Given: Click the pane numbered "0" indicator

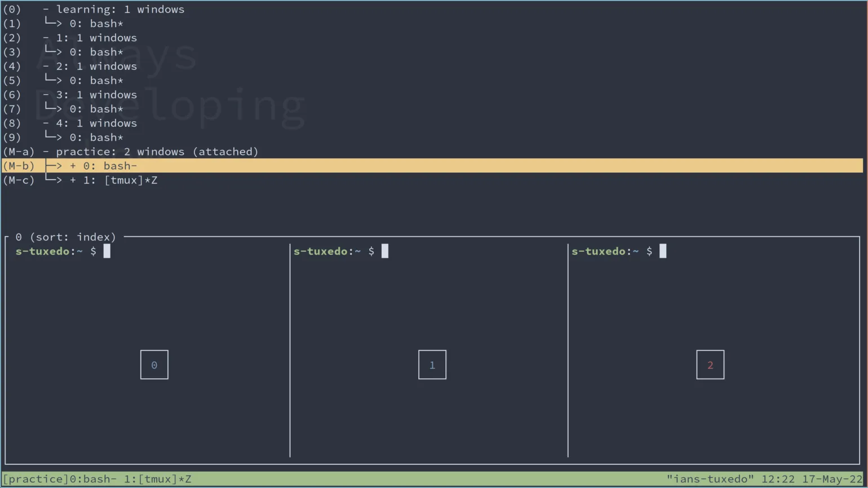Looking at the screenshot, I should [154, 365].
